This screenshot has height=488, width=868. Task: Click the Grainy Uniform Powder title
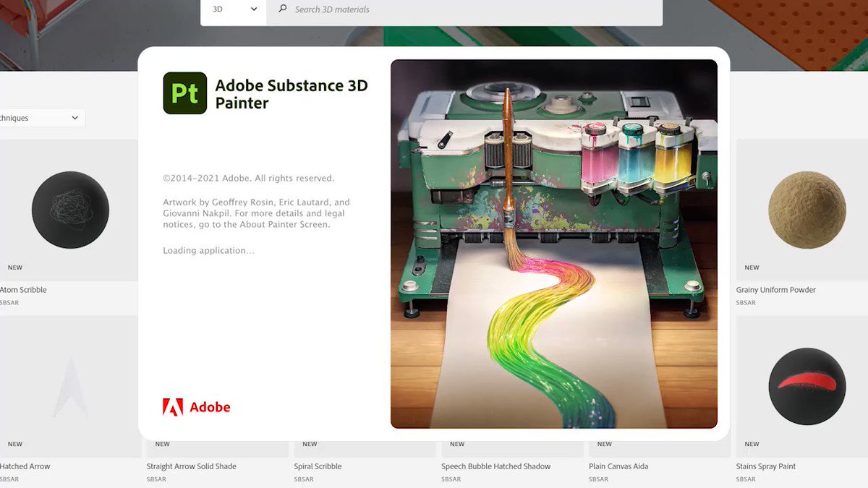[x=776, y=290]
